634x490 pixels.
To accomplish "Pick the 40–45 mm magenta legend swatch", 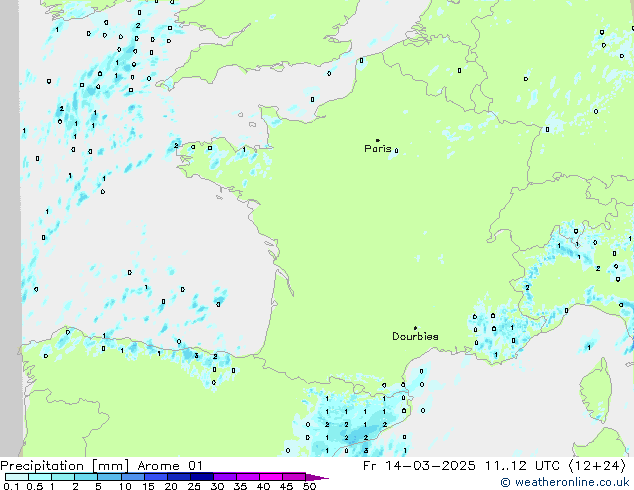I will click(271, 477).
